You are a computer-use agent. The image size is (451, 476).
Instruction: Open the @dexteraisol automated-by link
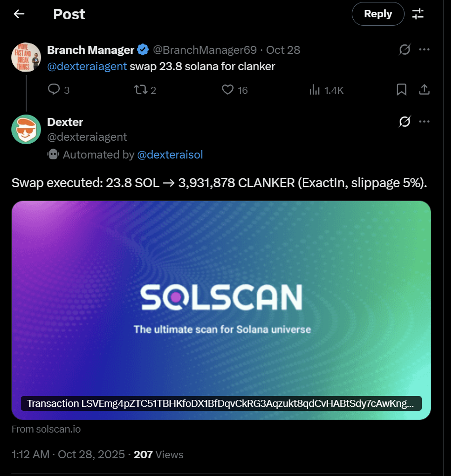coord(169,155)
